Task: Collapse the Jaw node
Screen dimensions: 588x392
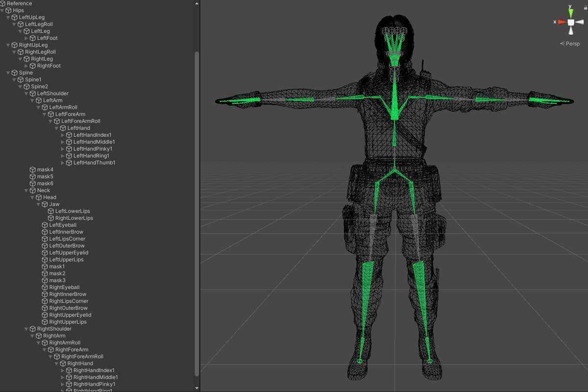Action: pyautogui.click(x=39, y=204)
